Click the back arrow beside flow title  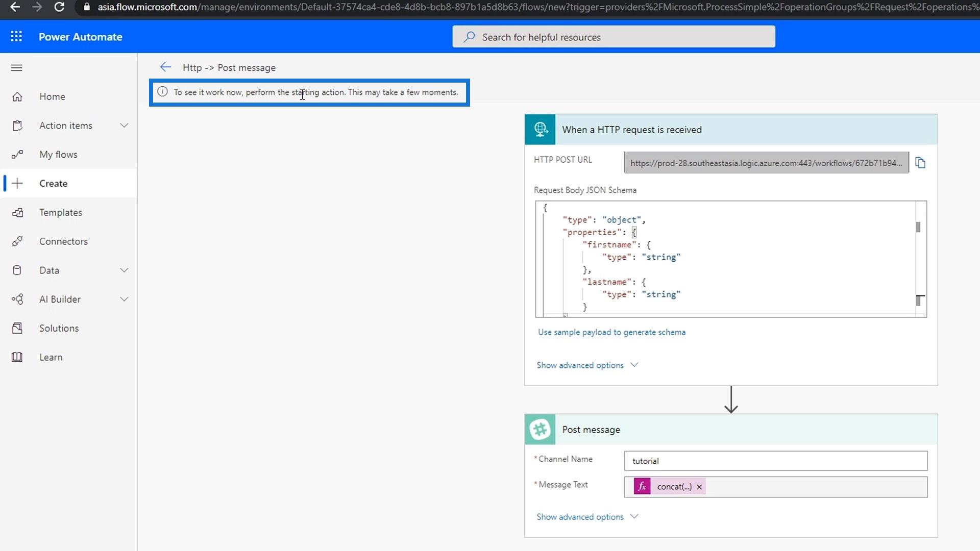[165, 67]
